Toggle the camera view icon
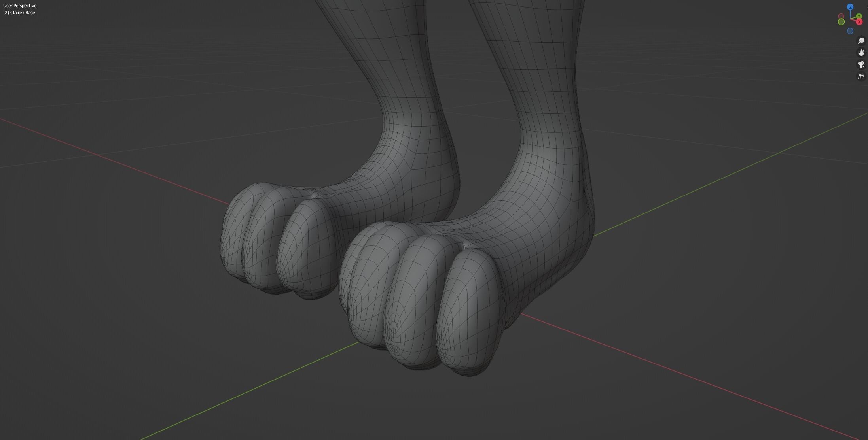 861,64
